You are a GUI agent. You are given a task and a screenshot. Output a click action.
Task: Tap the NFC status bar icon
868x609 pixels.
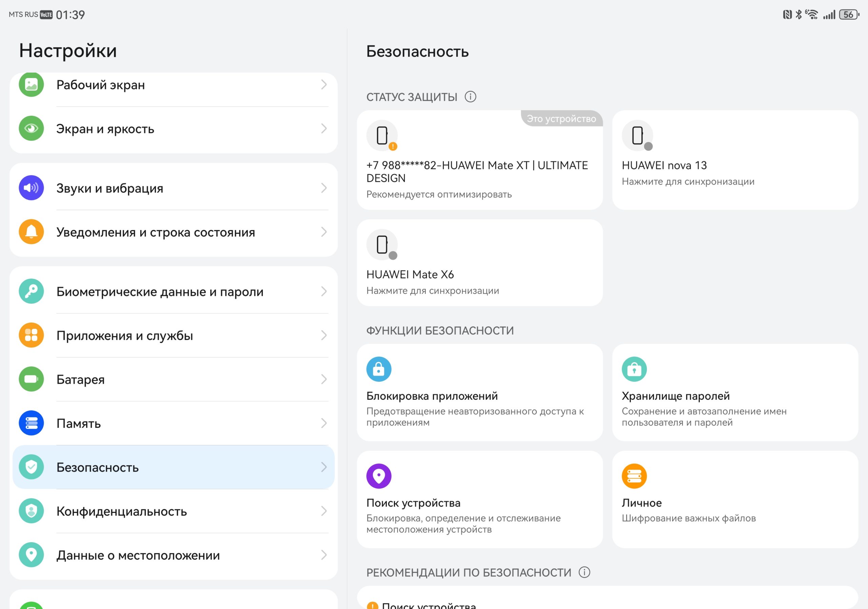pos(788,15)
